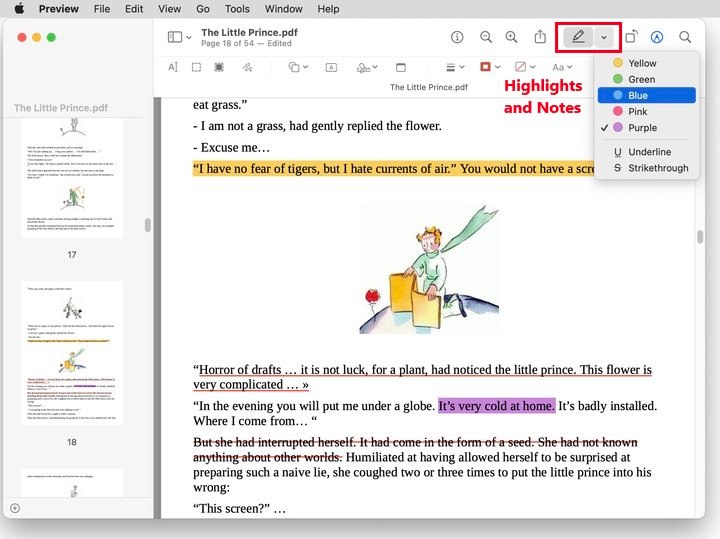
Task: Show document info with the Inspector icon
Action: [x=457, y=37]
